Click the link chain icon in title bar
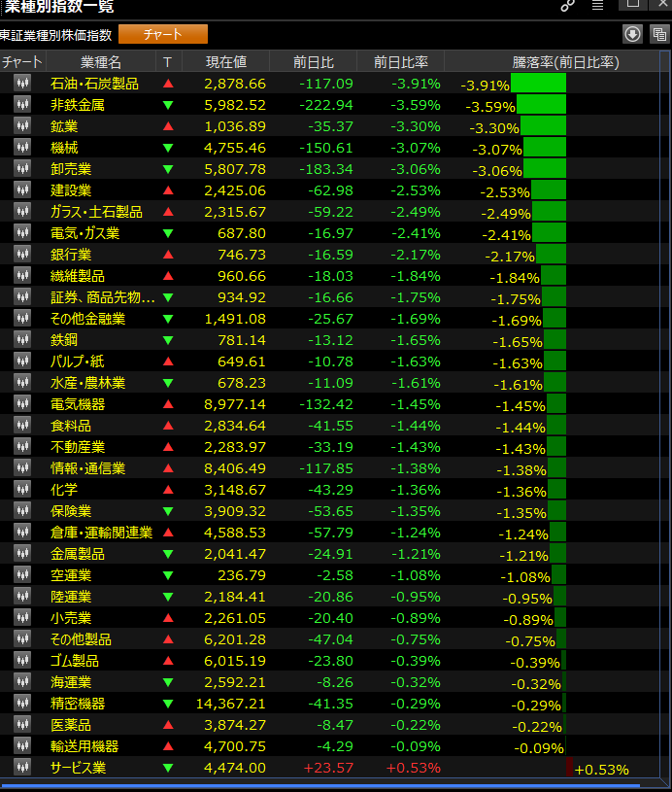Image resolution: width=672 pixels, height=792 pixels. [x=568, y=6]
